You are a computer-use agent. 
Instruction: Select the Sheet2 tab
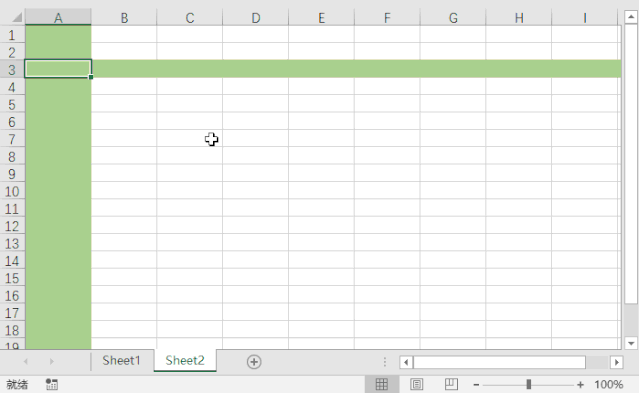pos(185,360)
